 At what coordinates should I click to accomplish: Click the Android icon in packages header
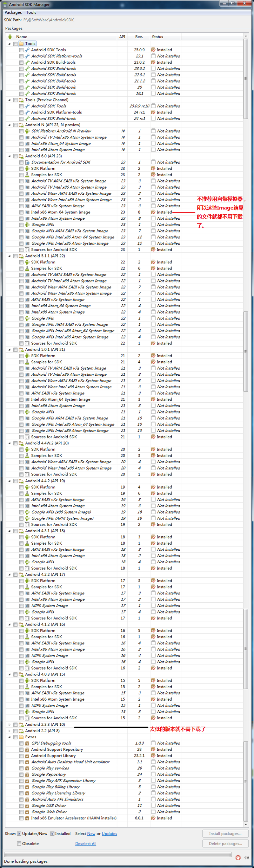pos(10,37)
